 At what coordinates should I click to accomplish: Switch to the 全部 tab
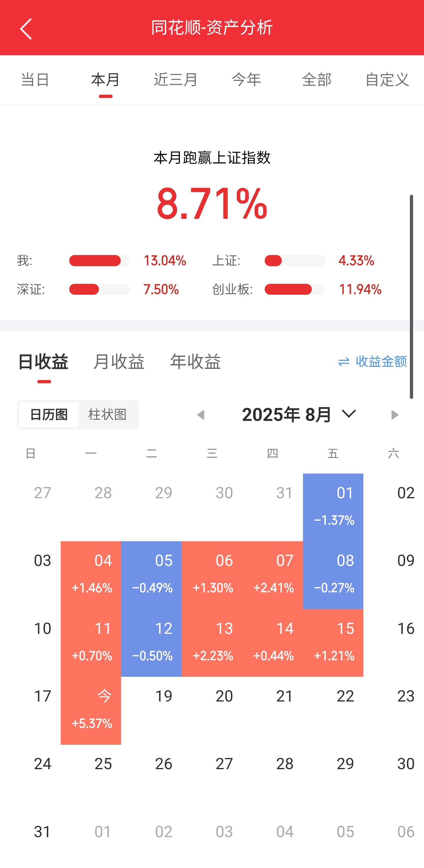(x=317, y=80)
